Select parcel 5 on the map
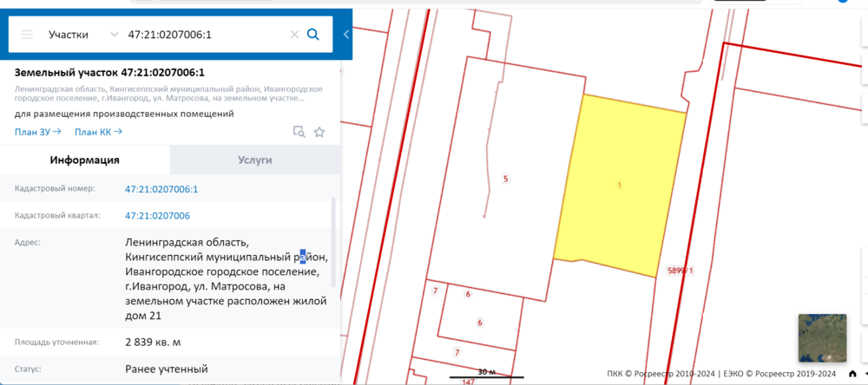Image resolution: width=868 pixels, height=385 pixels. (506, 179)
